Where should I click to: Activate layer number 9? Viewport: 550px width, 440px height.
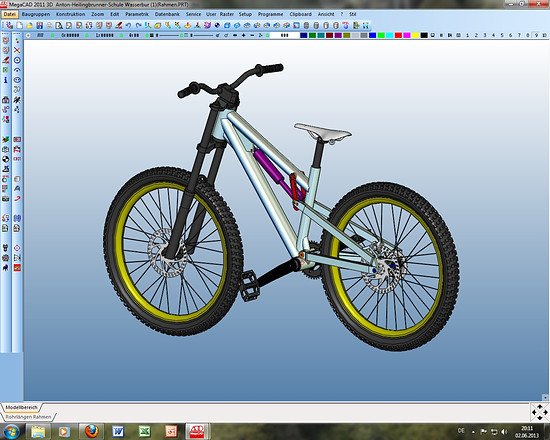[x=536, y=35]
